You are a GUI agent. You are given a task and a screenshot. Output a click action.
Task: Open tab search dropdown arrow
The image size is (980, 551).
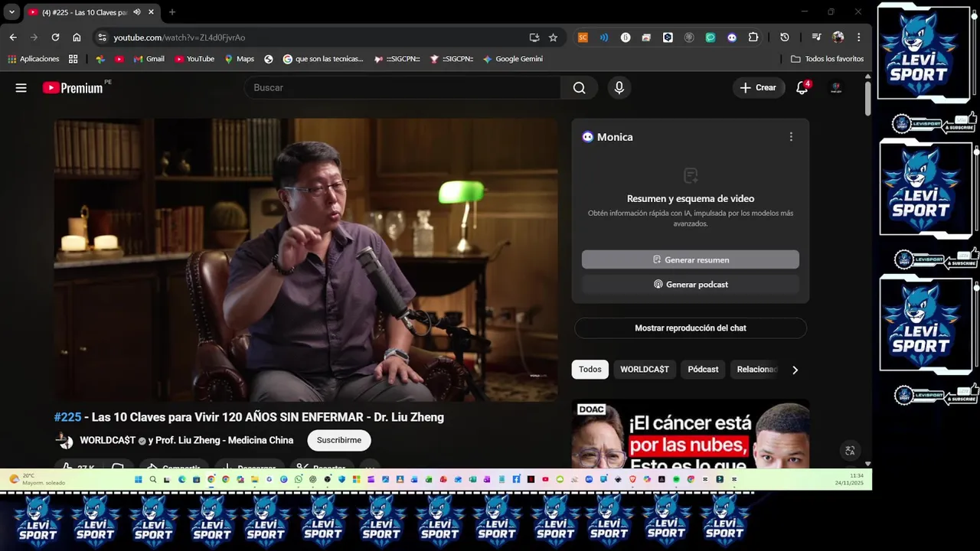pos(11,12)
